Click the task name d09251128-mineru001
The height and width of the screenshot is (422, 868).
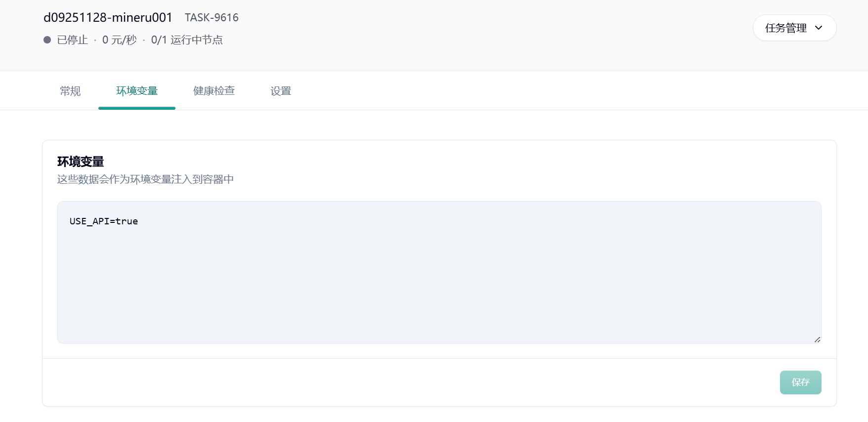click(x=108, y=17)
